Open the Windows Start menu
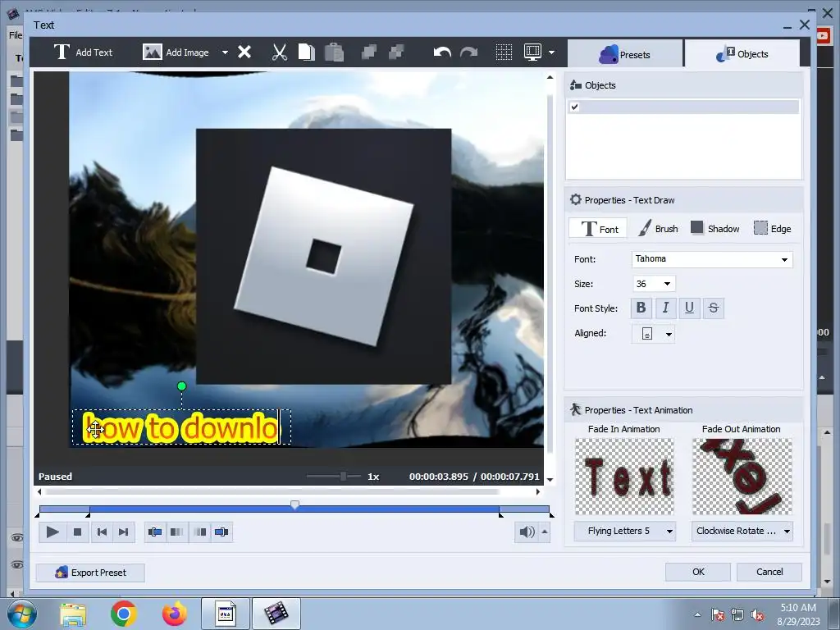Screen dimensions: 840x630 [x=21, y=614]
